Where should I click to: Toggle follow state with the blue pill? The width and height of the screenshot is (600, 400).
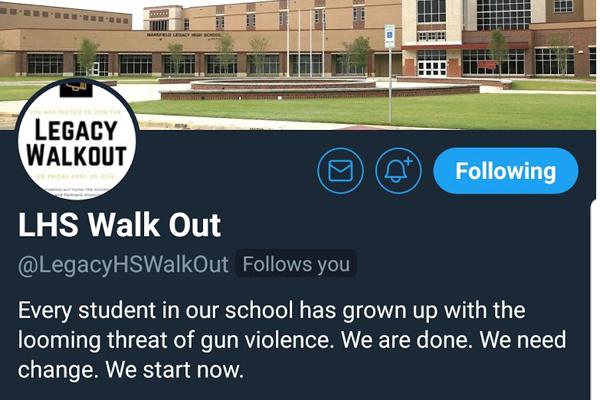(x=505, y=171)
